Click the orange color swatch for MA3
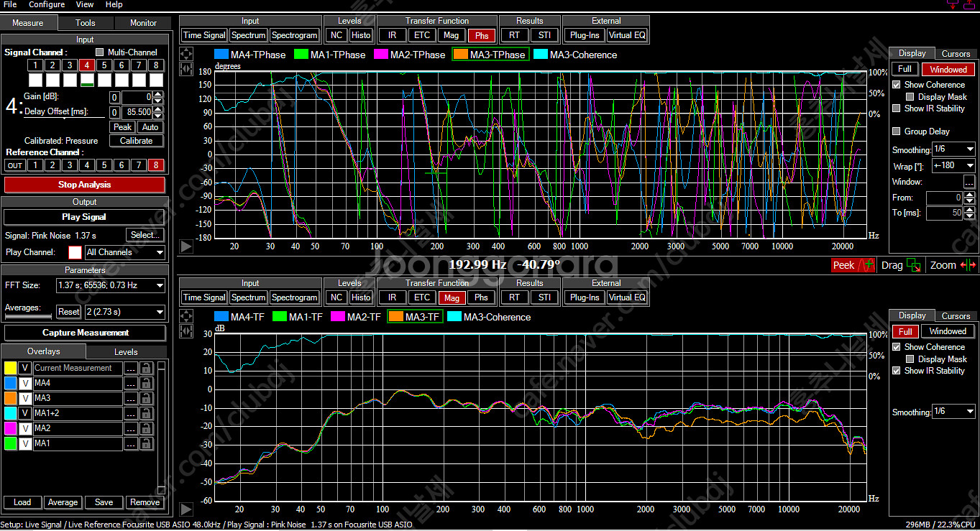The width and height of the screenshot is (980, 531). [10, 398]
